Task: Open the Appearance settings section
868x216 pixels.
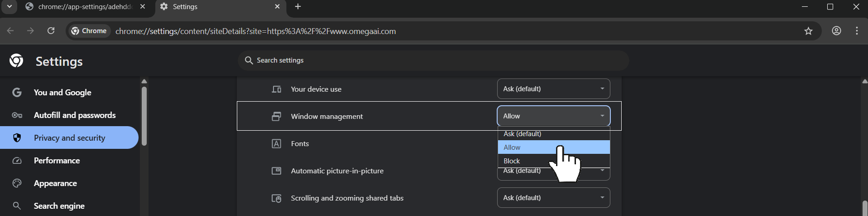Action: (55, 183)
